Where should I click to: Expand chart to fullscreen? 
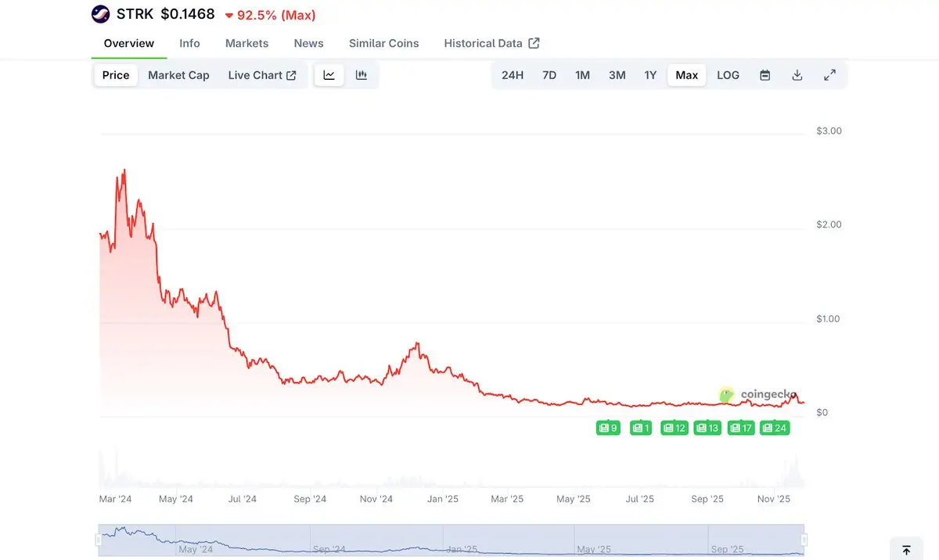[830, 75]
